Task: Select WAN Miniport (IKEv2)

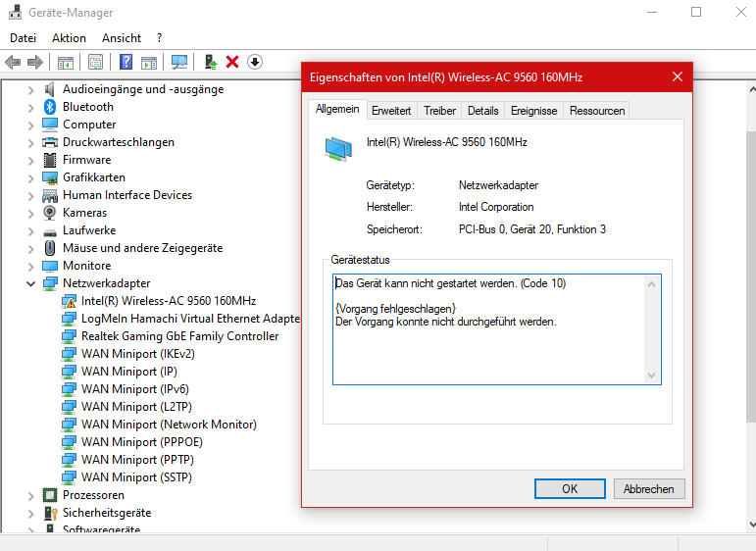Action: [138, 354]
